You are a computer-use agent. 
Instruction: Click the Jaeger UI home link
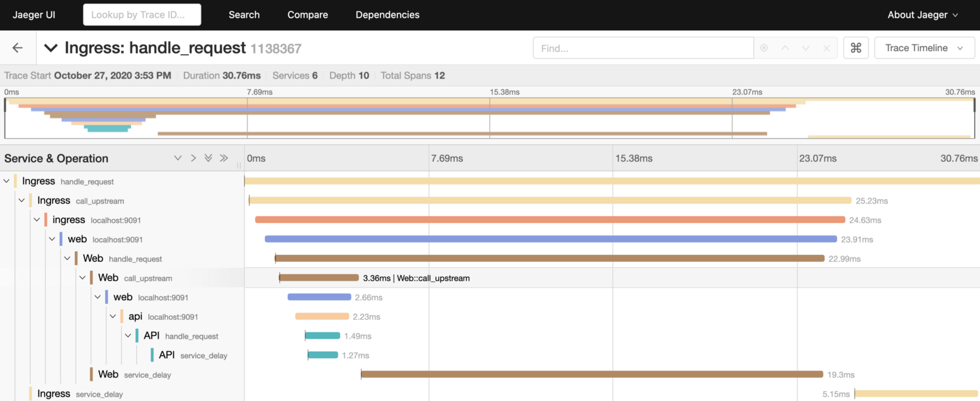tap(33, 14)
